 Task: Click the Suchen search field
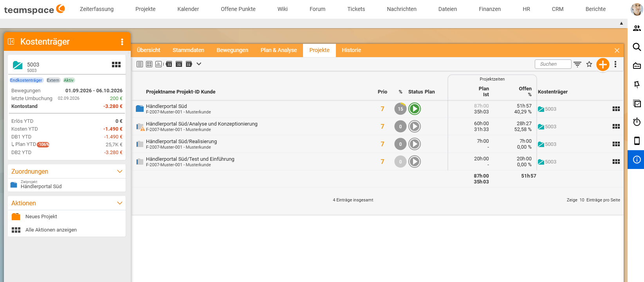click(553, 64)
